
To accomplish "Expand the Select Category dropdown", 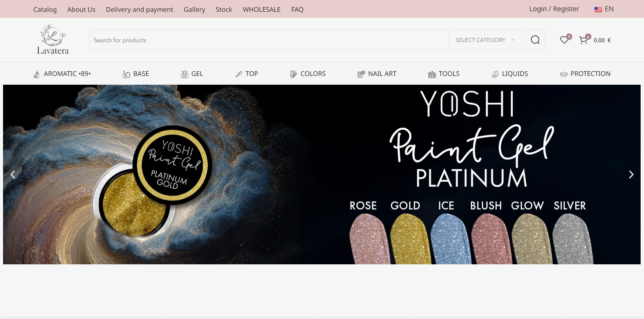I will (x=485, y=40).
